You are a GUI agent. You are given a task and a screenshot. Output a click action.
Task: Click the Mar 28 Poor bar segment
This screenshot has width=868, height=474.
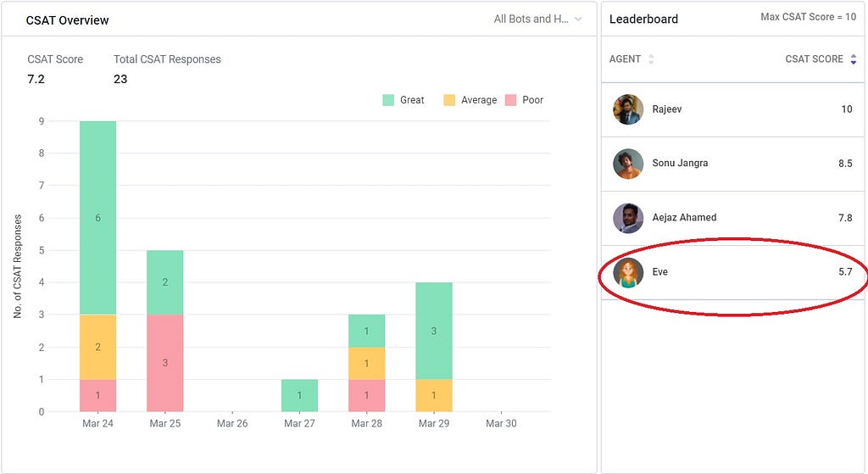tap(366, 395)
